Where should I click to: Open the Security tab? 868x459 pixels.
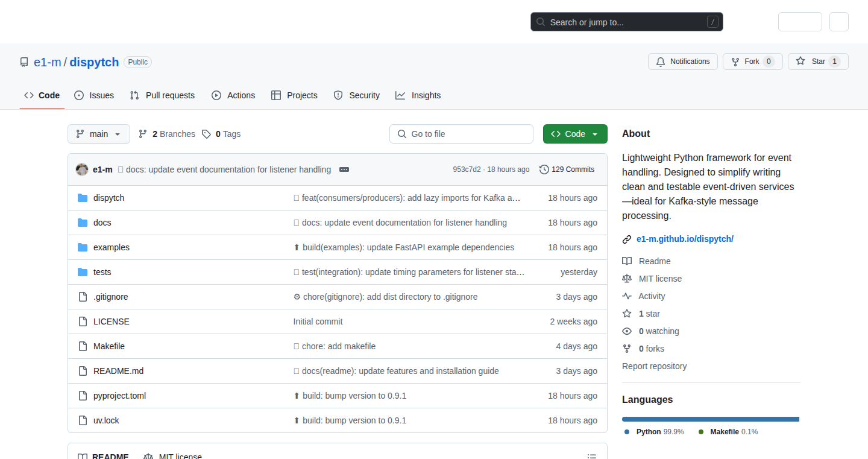coord(357,95)
